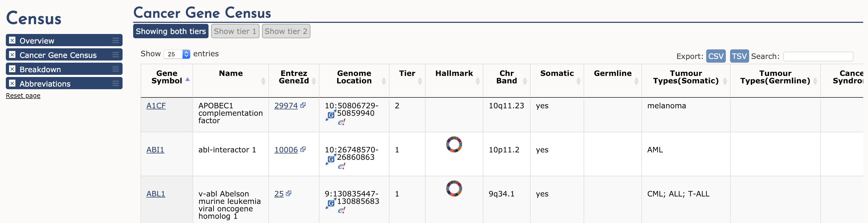Sort the table by the Tier column
This screenshot has width=868, height=223.
click(407, 77)
